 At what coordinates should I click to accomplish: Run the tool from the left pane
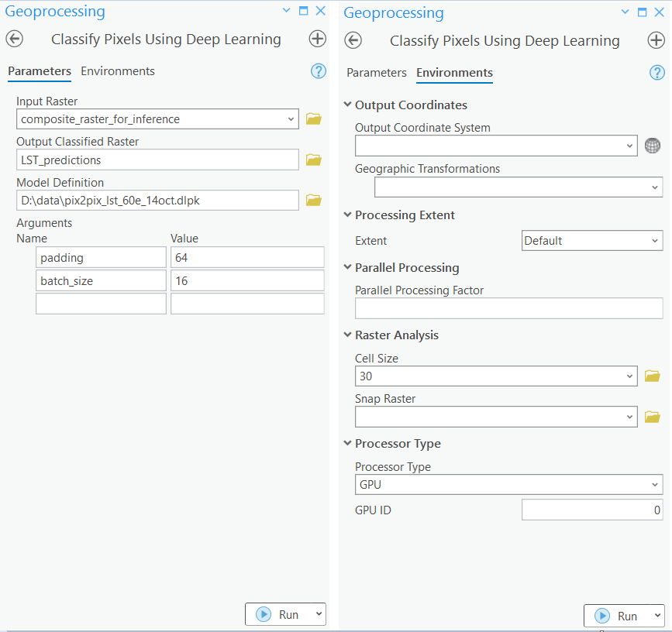click(278, 614)
